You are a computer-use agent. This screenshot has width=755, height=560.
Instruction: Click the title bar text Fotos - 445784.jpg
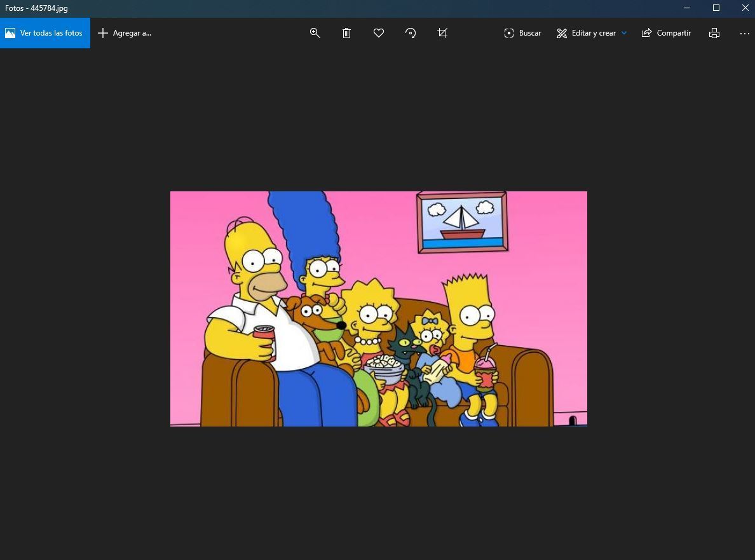pos(37,8)
